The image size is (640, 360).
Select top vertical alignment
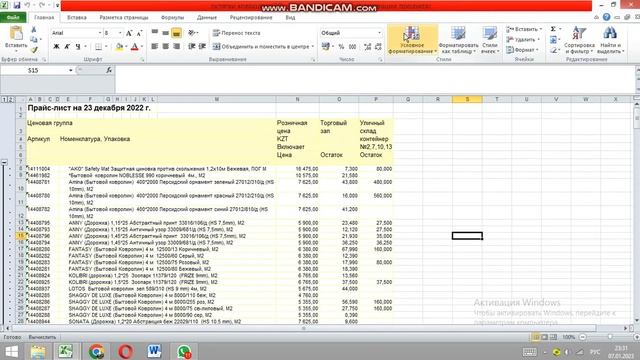pyautogui.click(x=155, y=33)
